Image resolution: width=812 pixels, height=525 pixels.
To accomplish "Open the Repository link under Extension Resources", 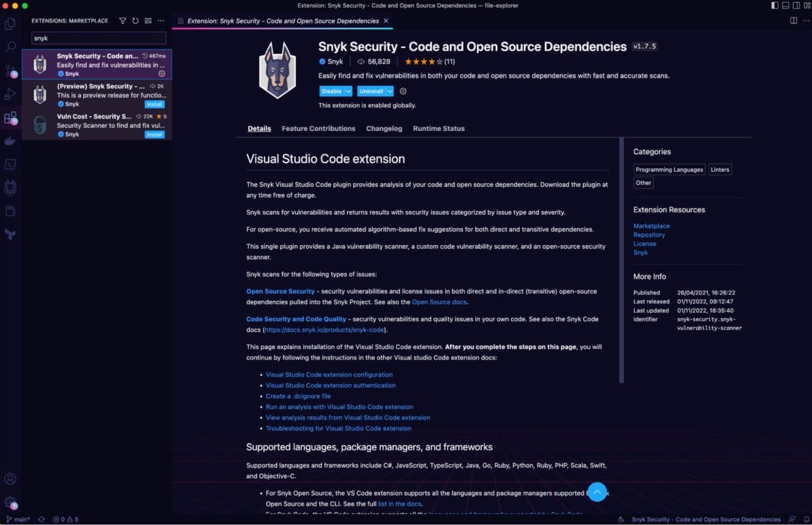I will click(649, 235).
